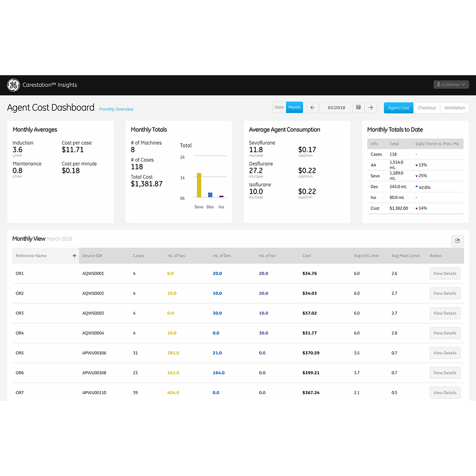
Task: Click the blue Des bar in chart
Action: [x=210, y=195]
